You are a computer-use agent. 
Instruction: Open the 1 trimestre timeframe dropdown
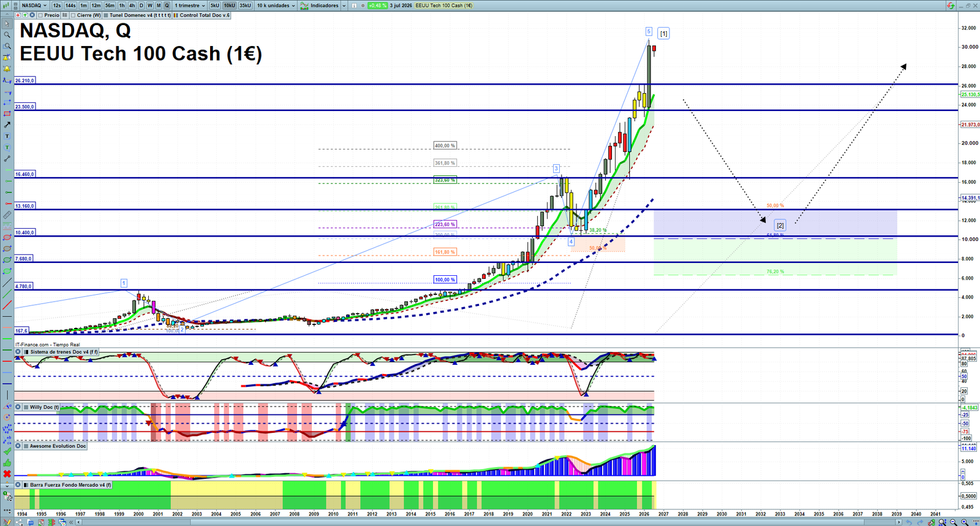[190, 6]
